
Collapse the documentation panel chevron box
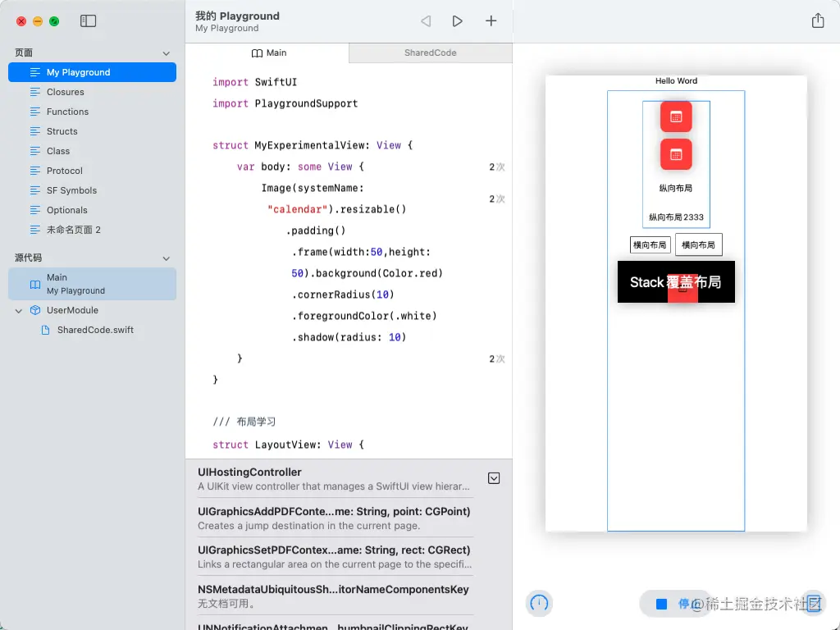coord(494,478)
